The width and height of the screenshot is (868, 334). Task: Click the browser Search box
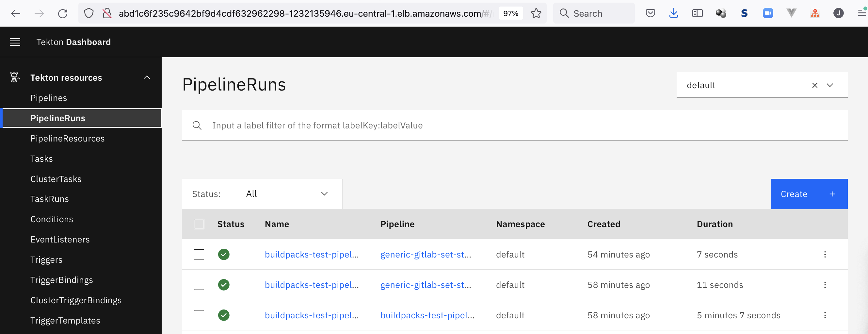coord(594,13)
